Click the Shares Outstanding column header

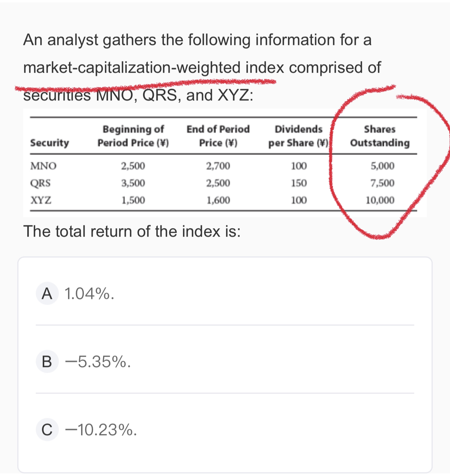[380, 136]
